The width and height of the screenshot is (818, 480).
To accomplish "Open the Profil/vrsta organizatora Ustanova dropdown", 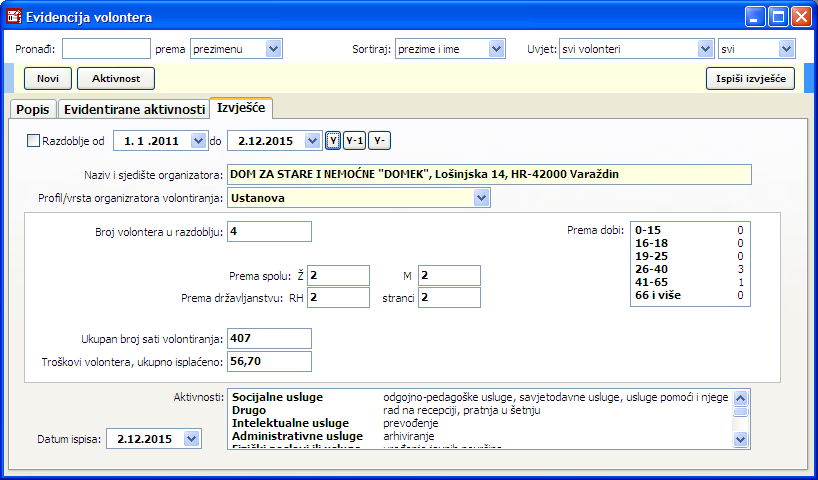I will pyautogui.click(x=482, y=198).
